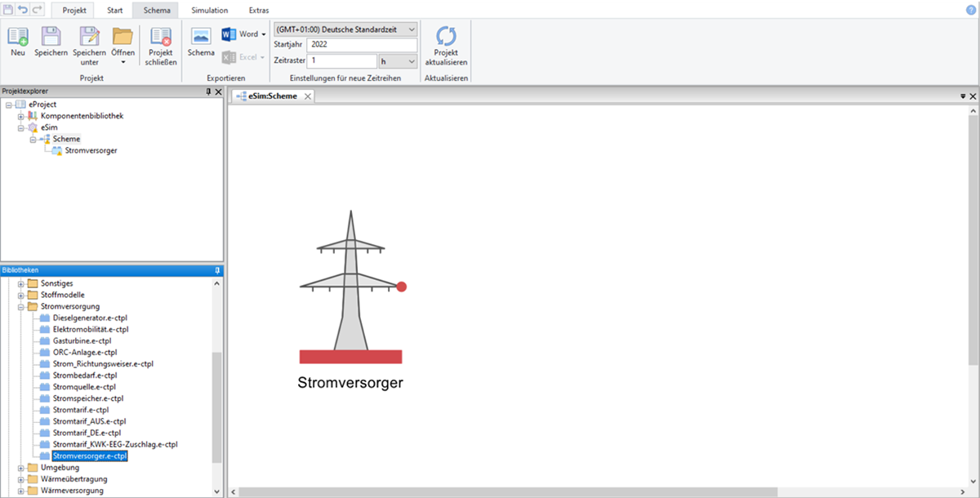Click the save icon in title bar
The height and width of the screenshot is (498, 980).
tap(8, 8)
